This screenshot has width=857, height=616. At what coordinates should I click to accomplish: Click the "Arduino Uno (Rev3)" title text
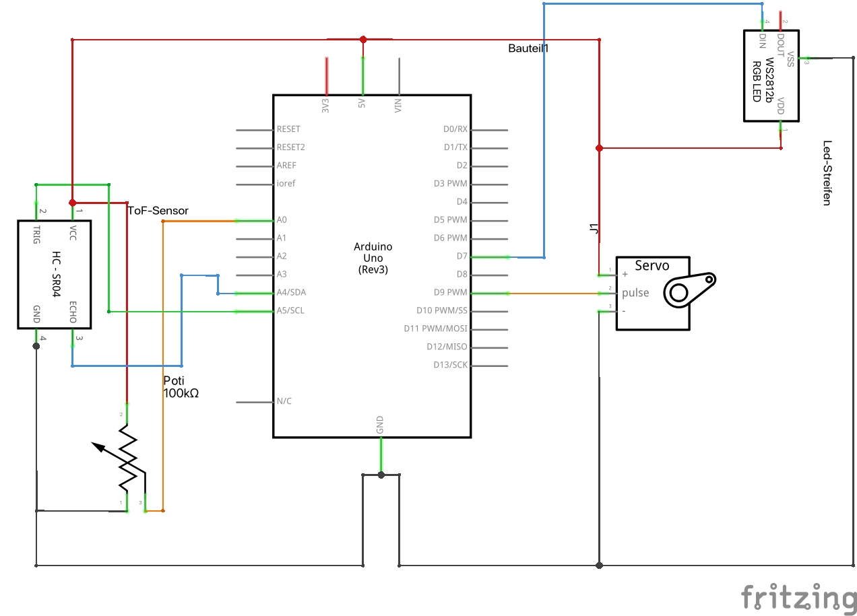tap(373, 258)
